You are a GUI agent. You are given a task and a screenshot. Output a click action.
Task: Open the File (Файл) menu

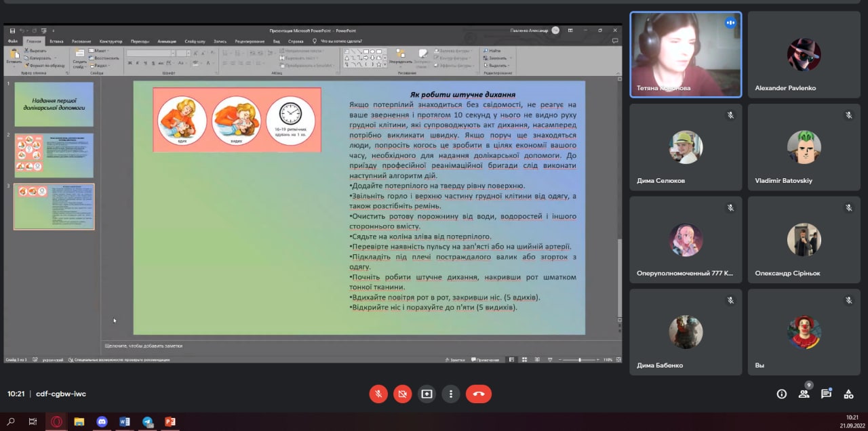[13, 41]
